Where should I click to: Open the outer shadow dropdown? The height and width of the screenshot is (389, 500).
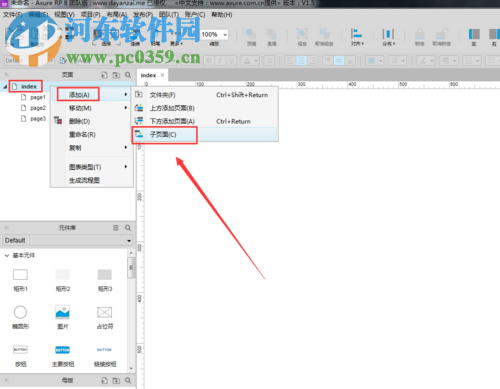[397, 61]
